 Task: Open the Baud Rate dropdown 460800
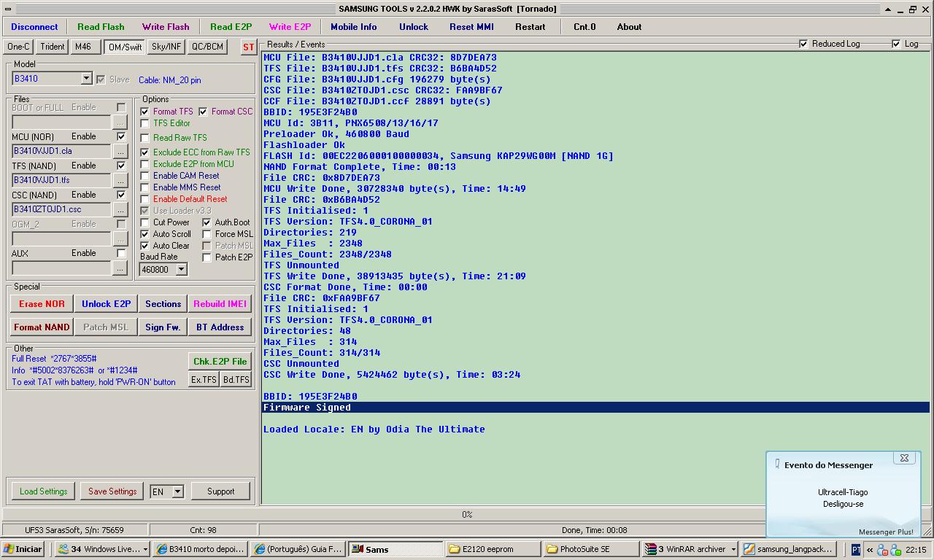[x=181, y=270]
